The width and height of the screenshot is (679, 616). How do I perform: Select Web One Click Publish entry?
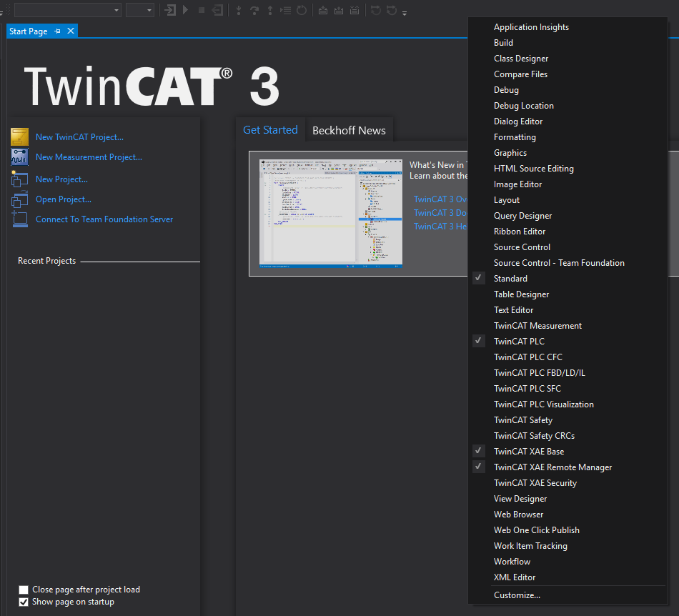point(568,530)
